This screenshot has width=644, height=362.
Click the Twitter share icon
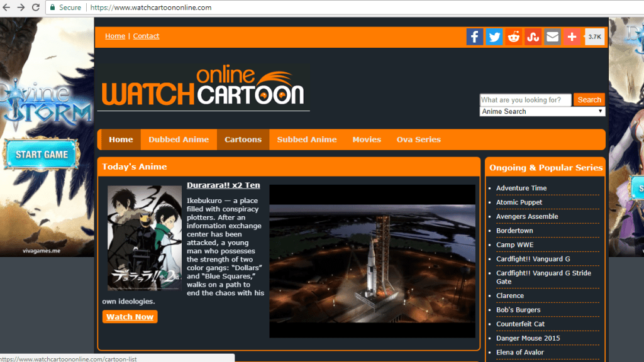coord(494,37)
